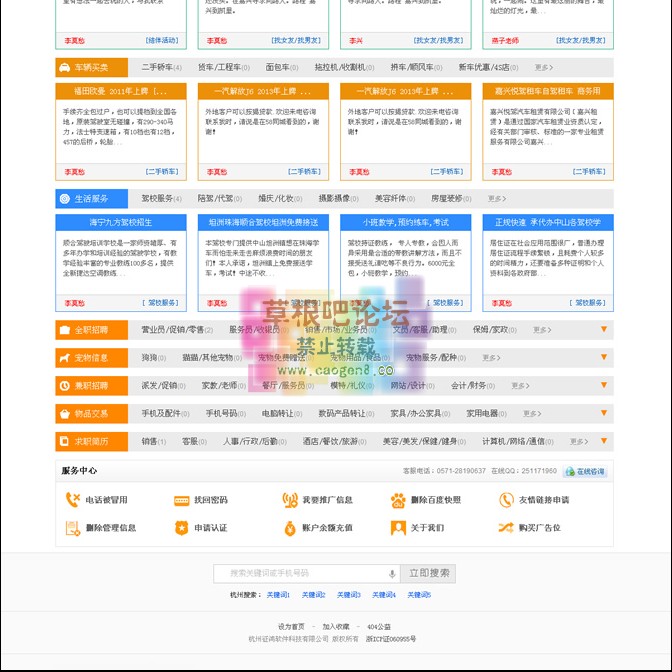Click the 猫猫/其他宠物 subcategory
This screenshot has height=672, width=672.
213,357
